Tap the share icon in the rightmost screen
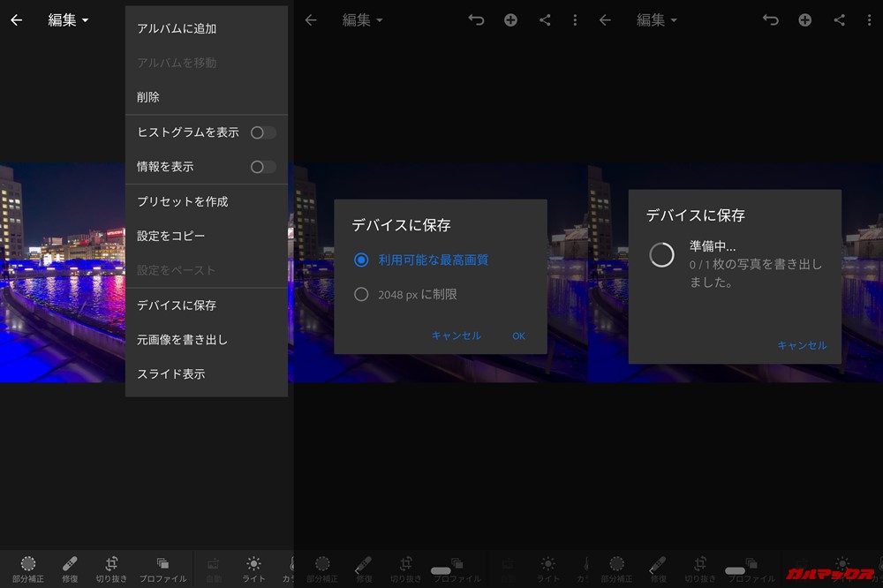The height and width of the screenshot is (588, 883). click(x=839, y=20)
